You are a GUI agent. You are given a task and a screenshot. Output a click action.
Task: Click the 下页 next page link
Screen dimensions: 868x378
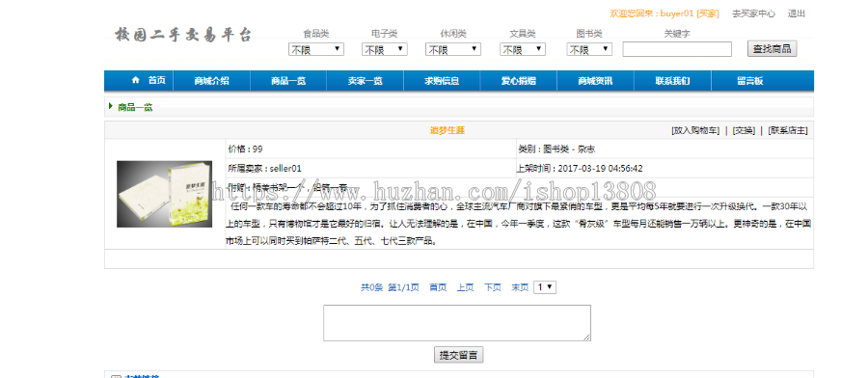[493, 287]
